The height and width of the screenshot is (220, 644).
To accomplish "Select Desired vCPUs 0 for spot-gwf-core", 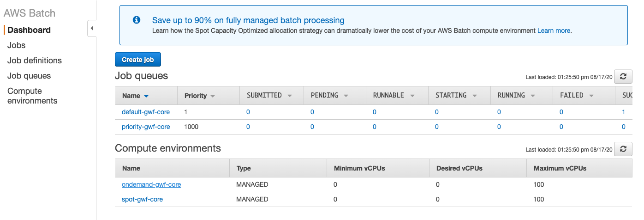I will tap(438, 199).
